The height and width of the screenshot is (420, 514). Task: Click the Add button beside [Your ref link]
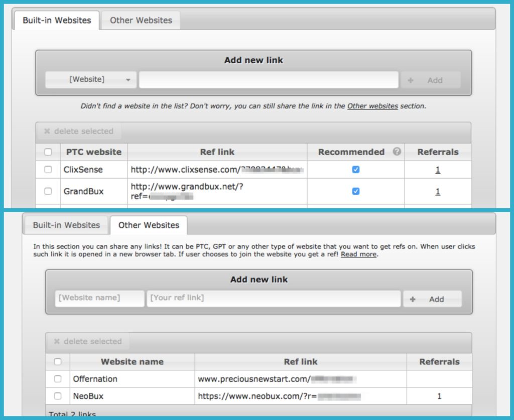(432, 299)
